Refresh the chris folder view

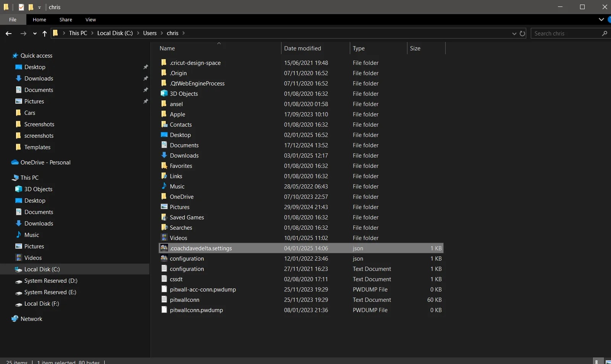522,34
